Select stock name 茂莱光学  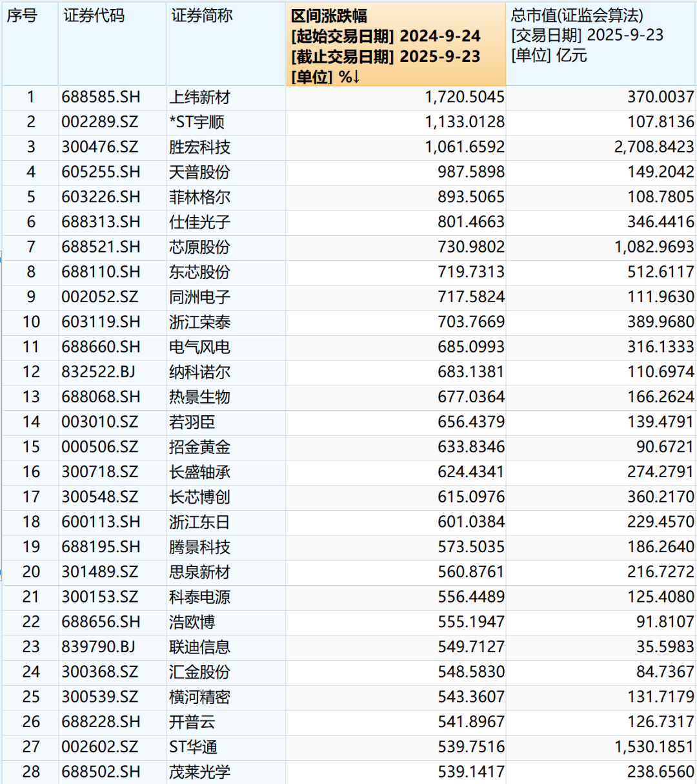[199, 772]
